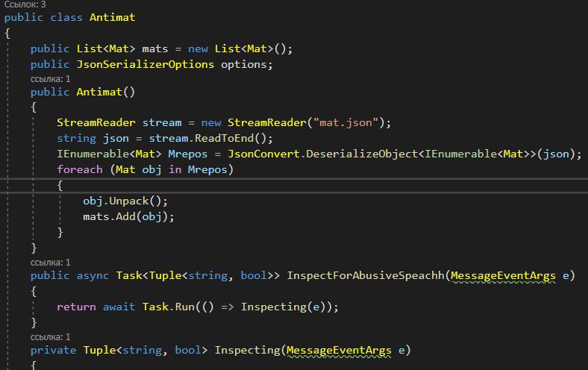The image size is (588, 370).
Task: Click the "Add" method in mats.Add(obj)
Action: 125,216
